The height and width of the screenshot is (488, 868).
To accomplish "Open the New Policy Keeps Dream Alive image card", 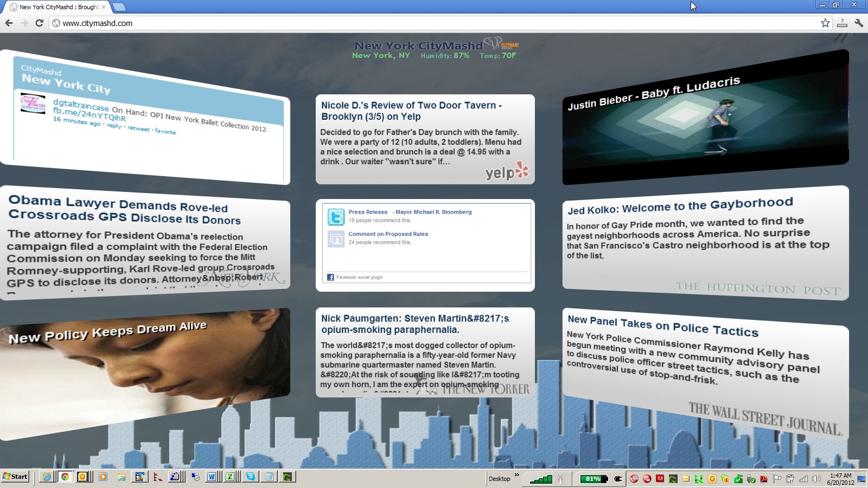I will point(145,374).
